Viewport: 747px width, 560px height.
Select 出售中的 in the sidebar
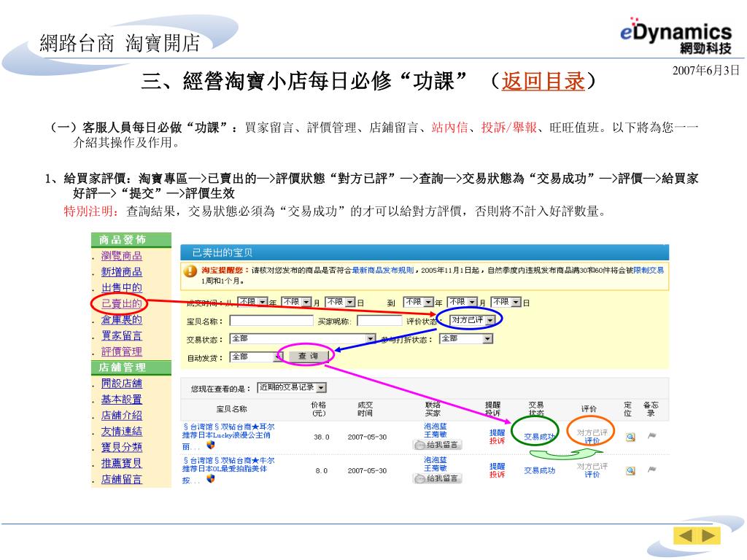(x=122, y=287)
